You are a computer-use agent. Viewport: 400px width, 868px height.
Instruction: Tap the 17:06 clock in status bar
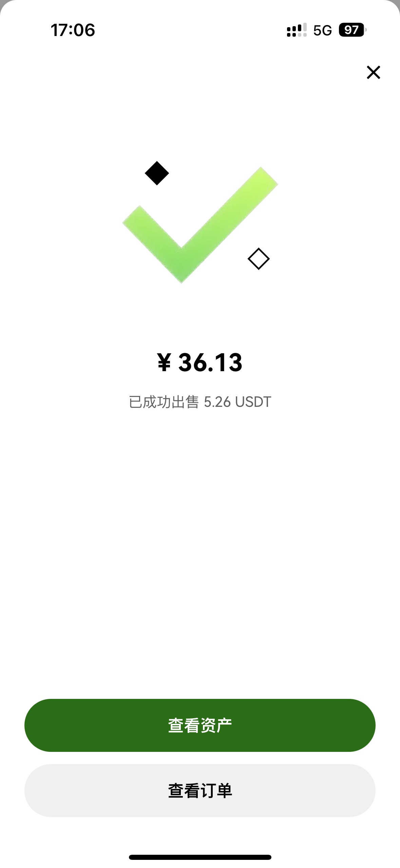(73, 30)
